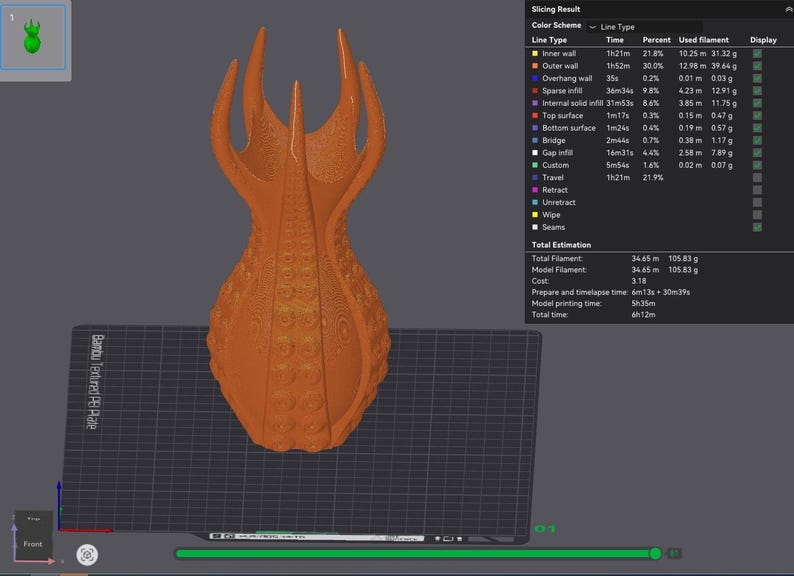Click the Internal solid infill purple swatch
Image resolution: width=794 pixels, height=576 pixels.
[535, 103]
